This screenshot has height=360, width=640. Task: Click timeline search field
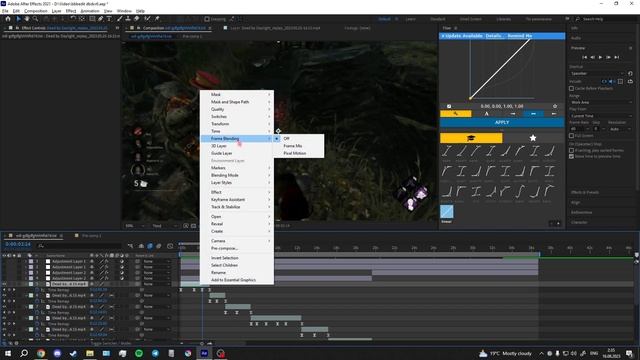80,246
